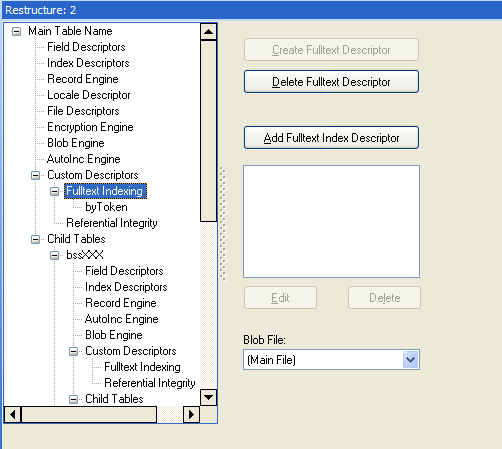This screenshot has height=449, width=502.
Task: Click Add Fulltext Index Descriptor button
Action: point(331,138)
